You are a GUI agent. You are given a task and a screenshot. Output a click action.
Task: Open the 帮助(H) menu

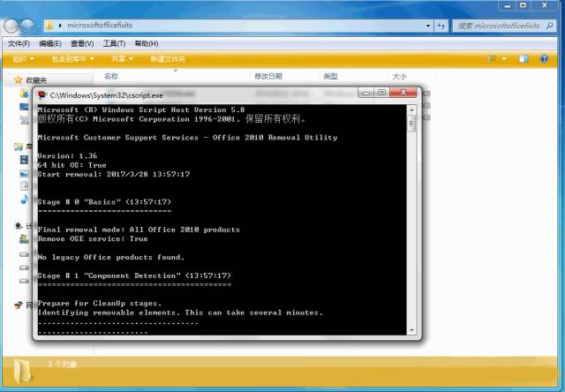pos(147,43)
